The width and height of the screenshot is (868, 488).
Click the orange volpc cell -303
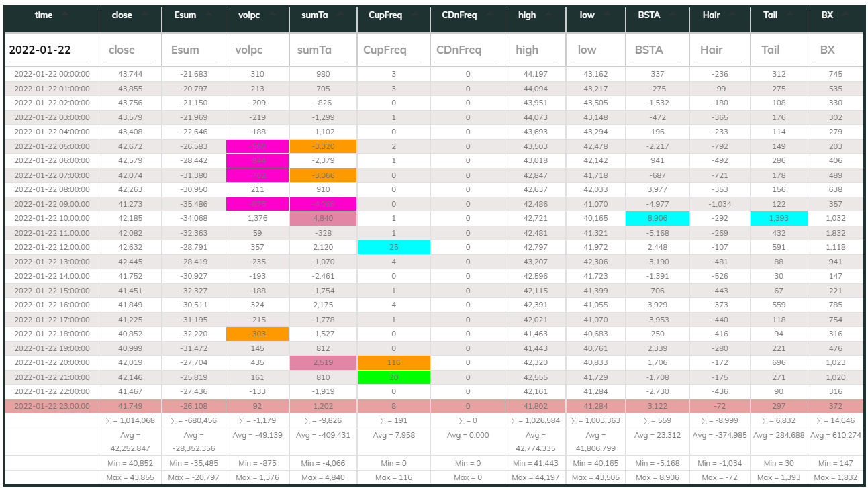click(258, 334)
